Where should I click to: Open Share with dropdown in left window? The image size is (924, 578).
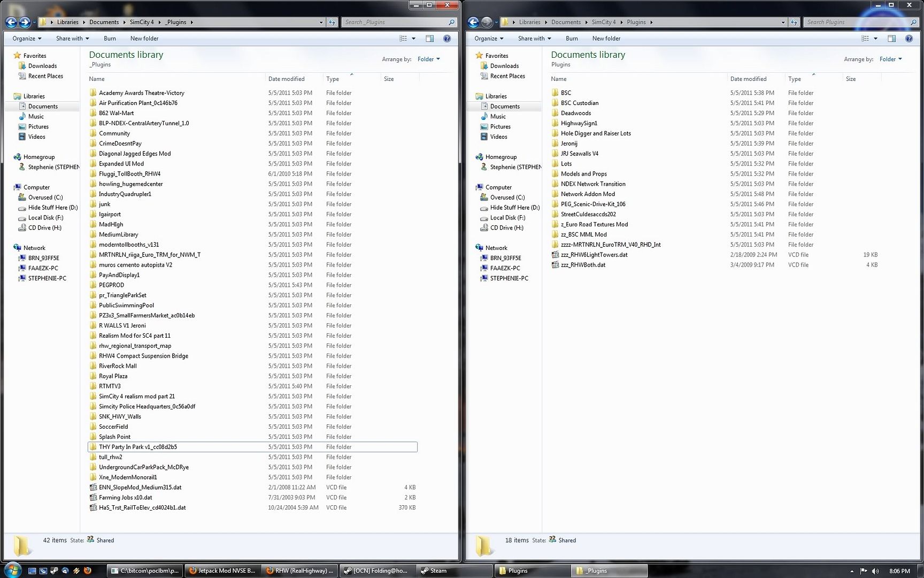point(72,39)
